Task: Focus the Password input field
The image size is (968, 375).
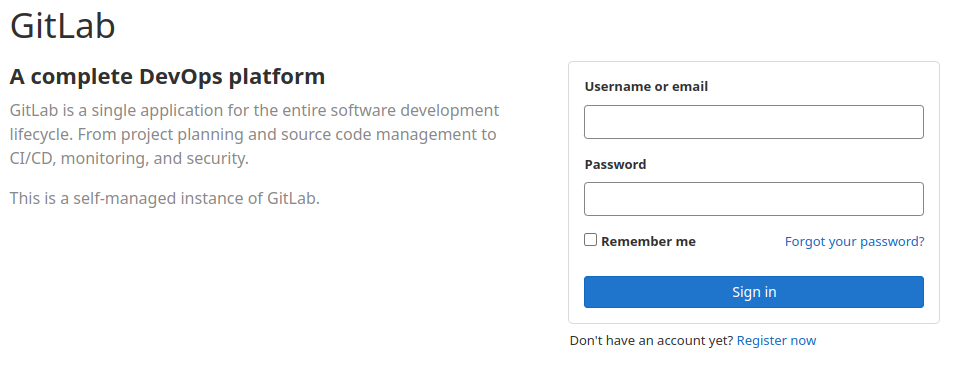Action: click(754, 199)
